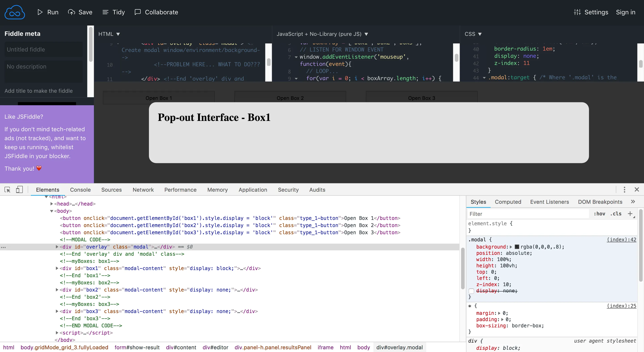
Task: Click the JSFiddle cloud logo
Action: 15,12
